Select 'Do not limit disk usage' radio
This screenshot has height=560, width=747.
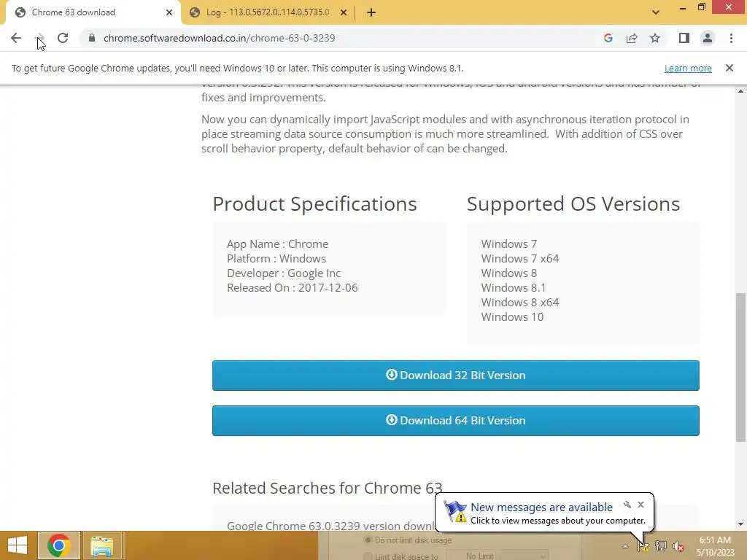[x=368, y=540]
